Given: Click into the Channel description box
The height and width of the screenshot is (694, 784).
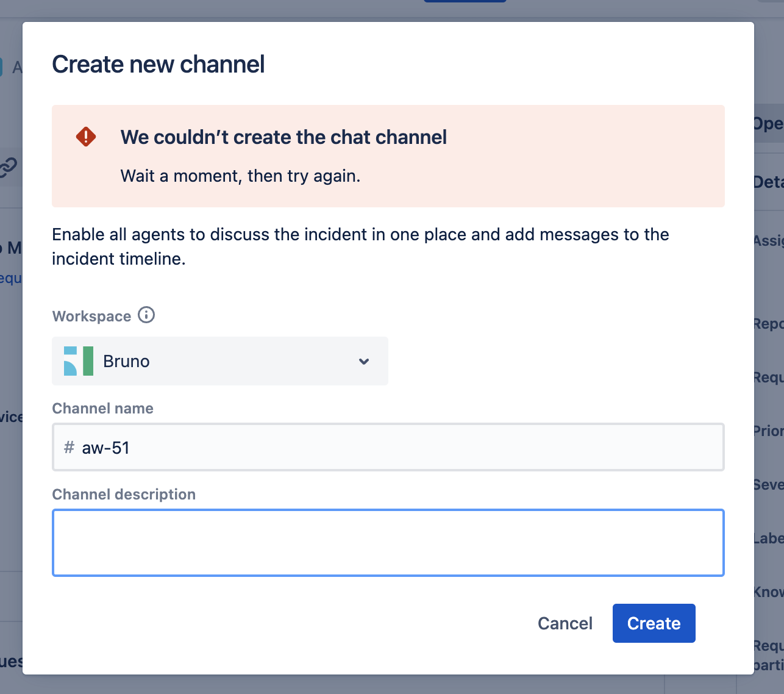Looking at the screenshot, I should [x=388, y=543].
